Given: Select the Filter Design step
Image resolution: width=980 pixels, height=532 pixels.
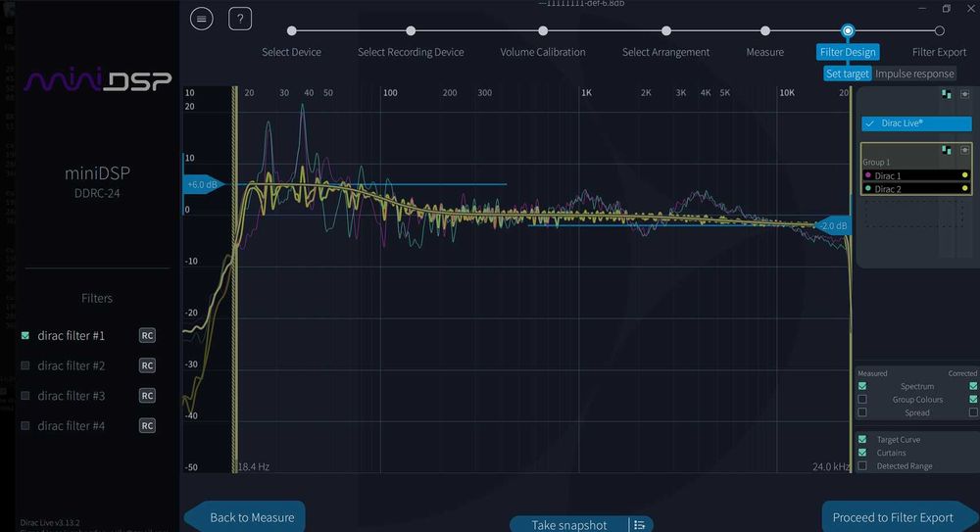Looking at the screenshot, I should [x=848, y=52].
